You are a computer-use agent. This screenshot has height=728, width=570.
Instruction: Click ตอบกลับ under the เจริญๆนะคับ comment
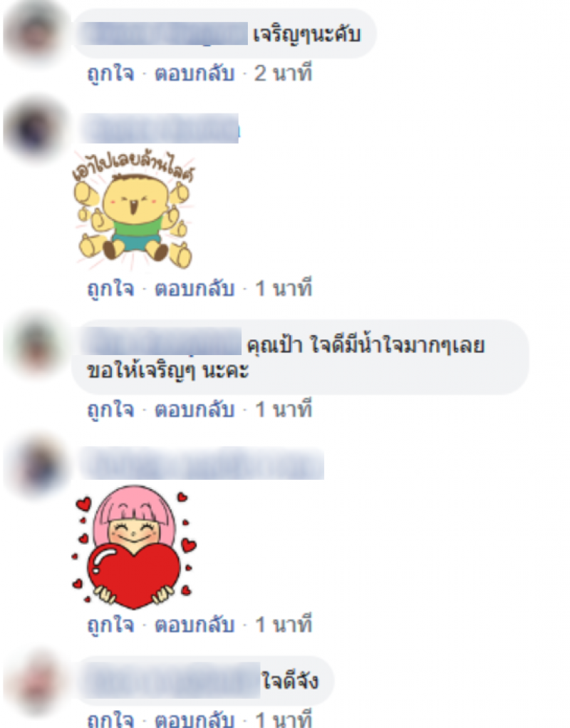tap(195, 74)
